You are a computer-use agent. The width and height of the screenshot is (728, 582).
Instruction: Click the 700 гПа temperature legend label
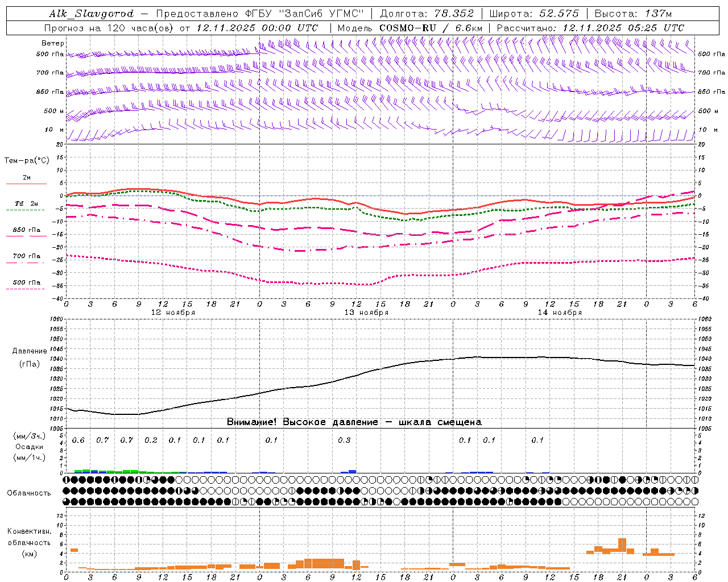pos(27,256)
